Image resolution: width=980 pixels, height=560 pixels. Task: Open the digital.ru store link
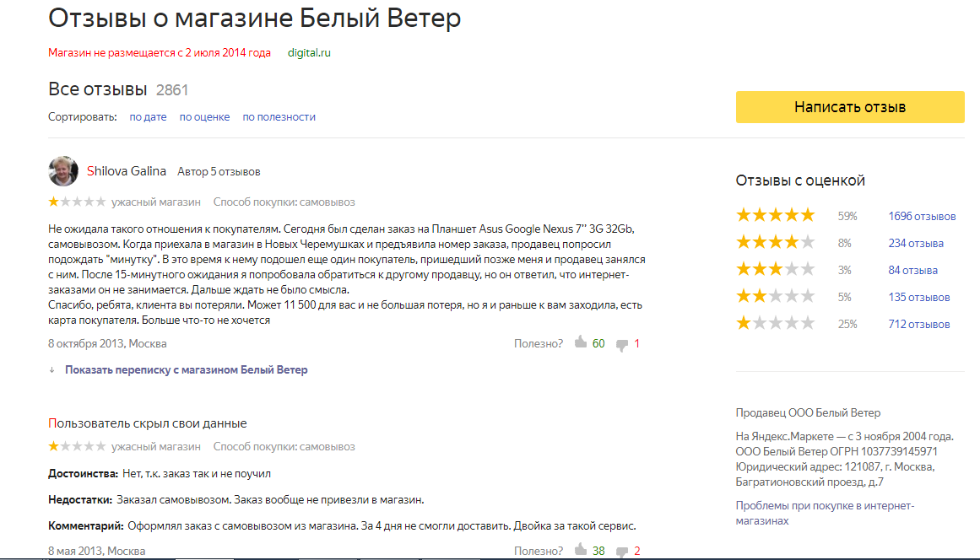309,52
